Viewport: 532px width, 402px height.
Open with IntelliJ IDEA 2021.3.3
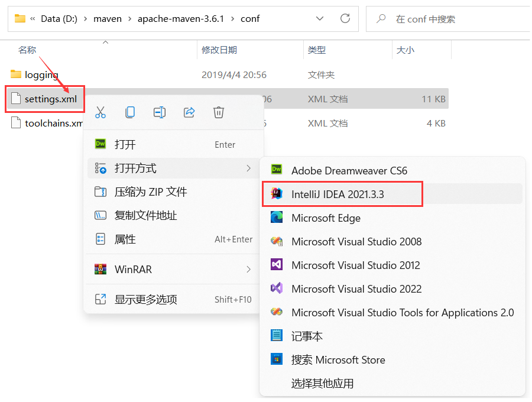click(x=392, y=194)
